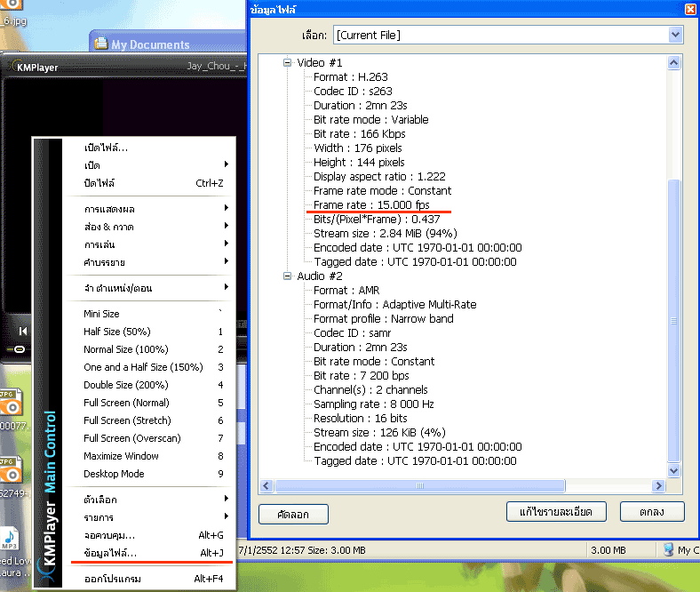Select the Frame rate : 15.000 fps row
Image resolution: width=700 pixels, height=592 pixels.
[371, 205]
